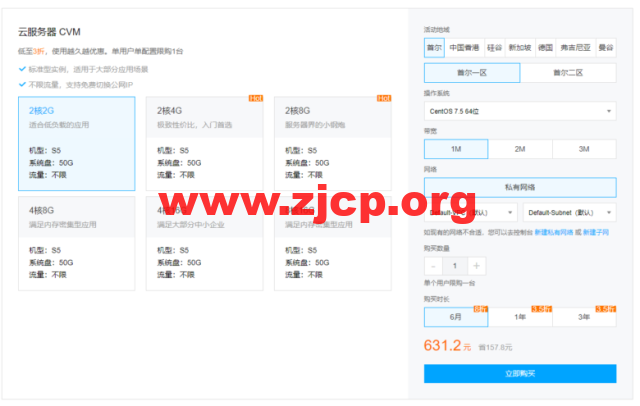Screen dimensions: 640x406
Task: Open the Default-Subnet dropdown
Action: pos(570,213)
